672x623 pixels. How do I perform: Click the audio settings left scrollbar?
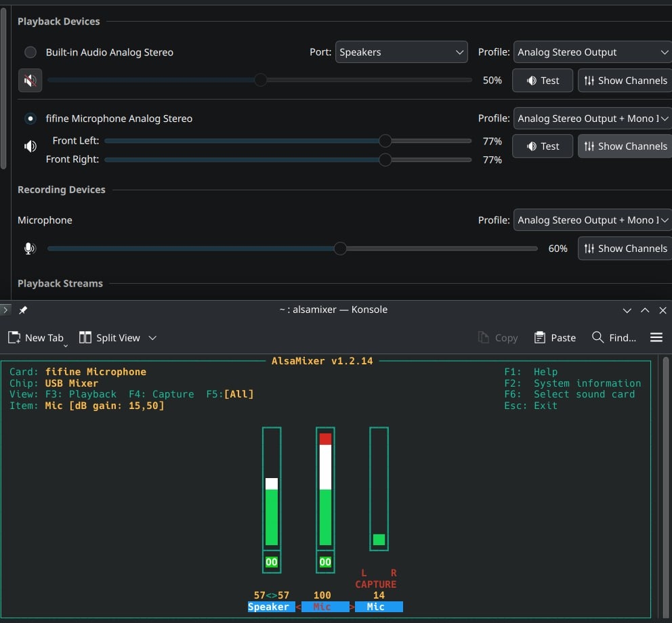(x=3, y=88)
